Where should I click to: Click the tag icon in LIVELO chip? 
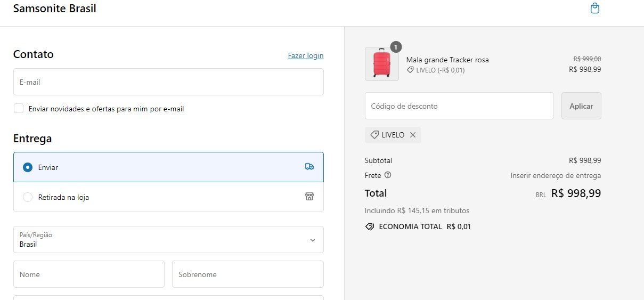(374, 135)
